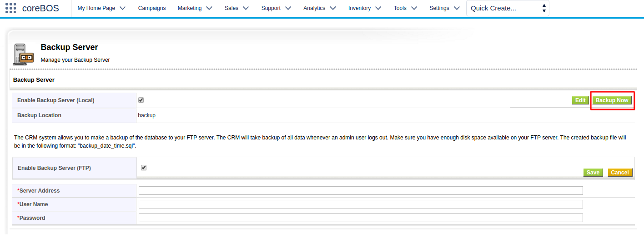Click the Backup Server tape drive icon

[24, 55]
